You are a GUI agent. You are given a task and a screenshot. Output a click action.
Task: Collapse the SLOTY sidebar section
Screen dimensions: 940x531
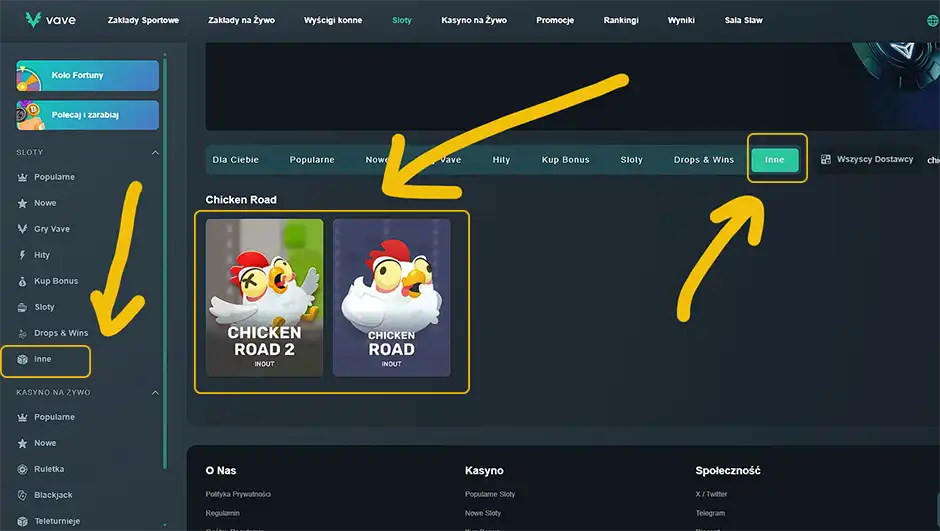tap(155, 153)
